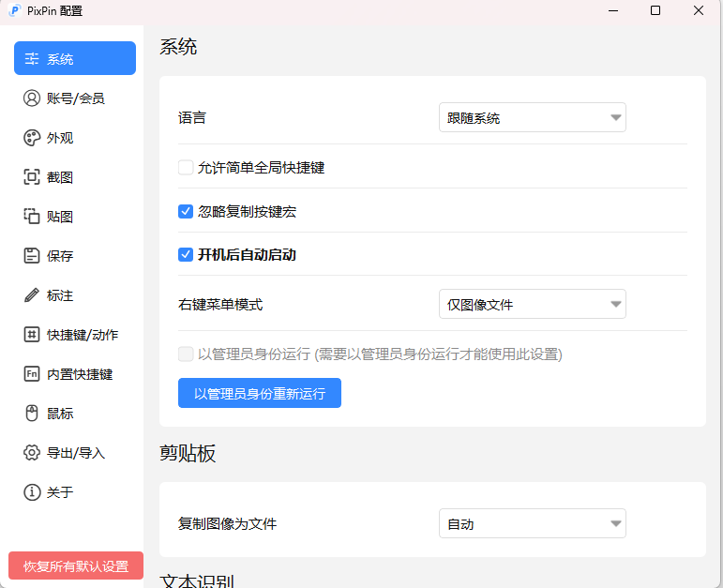This screenshot has height=588, width=723.
Task: Open the 语言 dropdown showing 跟随系统
Action: pos(532,118)
